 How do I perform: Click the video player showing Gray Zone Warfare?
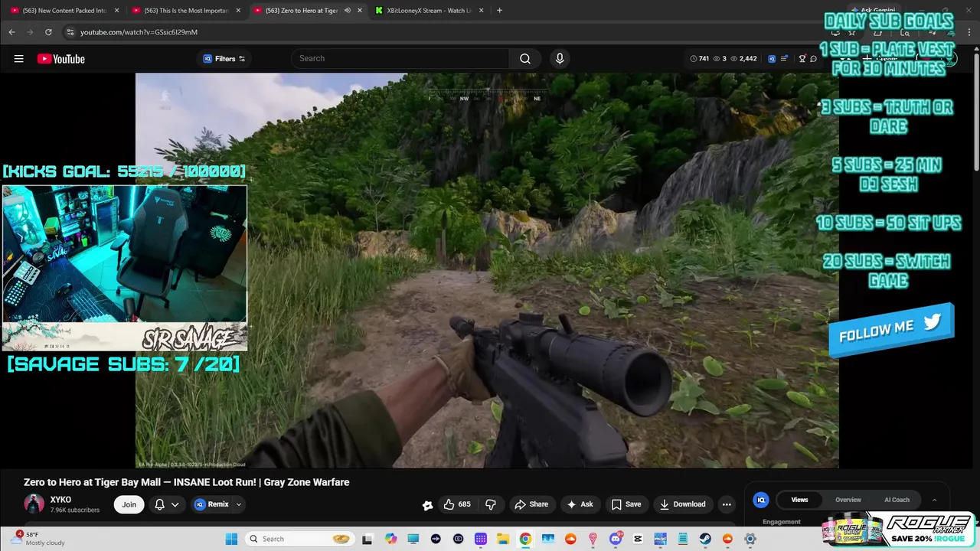tap(487, 270)
